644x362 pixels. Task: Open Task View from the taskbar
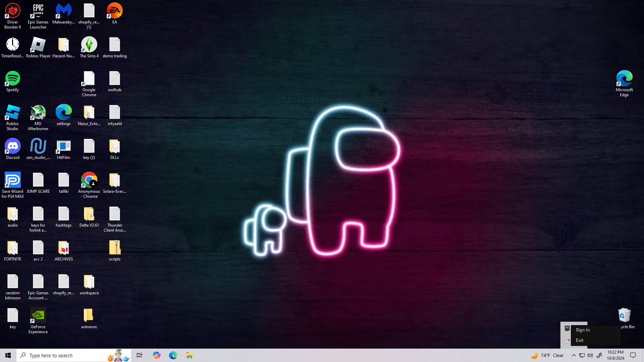pyautogui.click(x=140, y=356)
